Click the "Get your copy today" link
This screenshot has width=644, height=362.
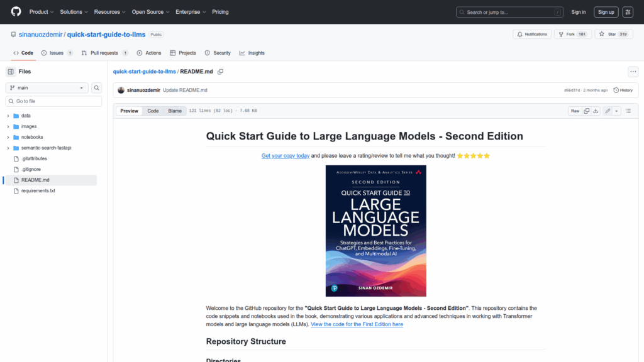tap(285, 155)
